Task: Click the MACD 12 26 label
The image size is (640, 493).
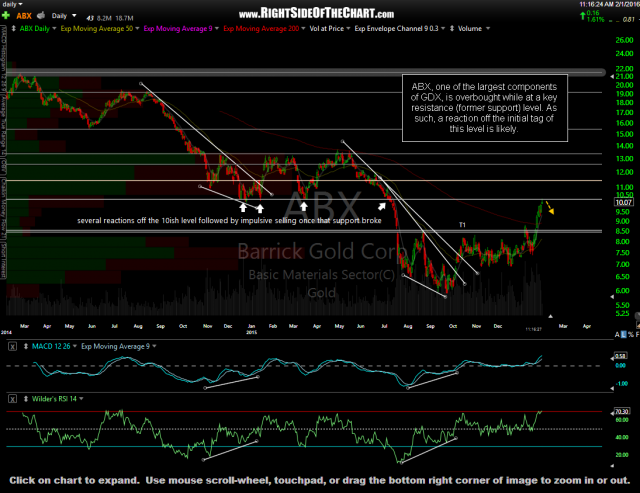Action: pos(51,346)
